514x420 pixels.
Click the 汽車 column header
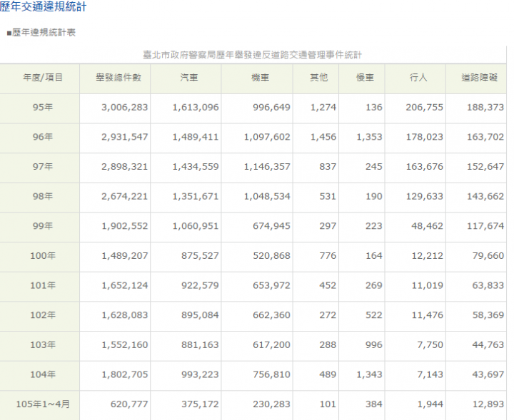click(x=189, y=78)
